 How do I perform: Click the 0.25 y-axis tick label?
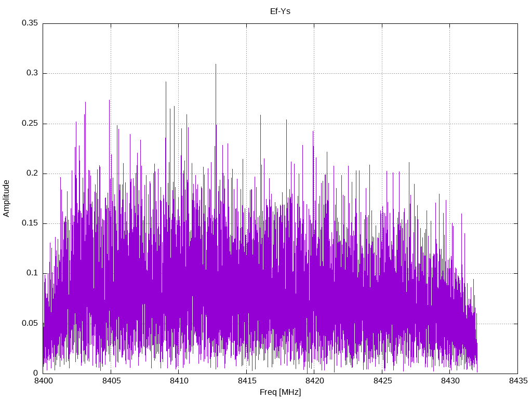click(30, 124)
